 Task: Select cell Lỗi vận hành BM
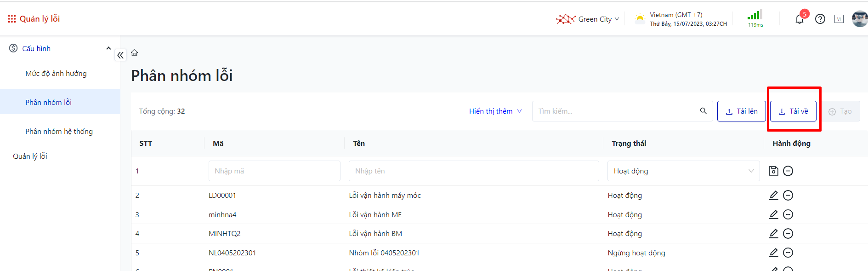click(375, 234)
